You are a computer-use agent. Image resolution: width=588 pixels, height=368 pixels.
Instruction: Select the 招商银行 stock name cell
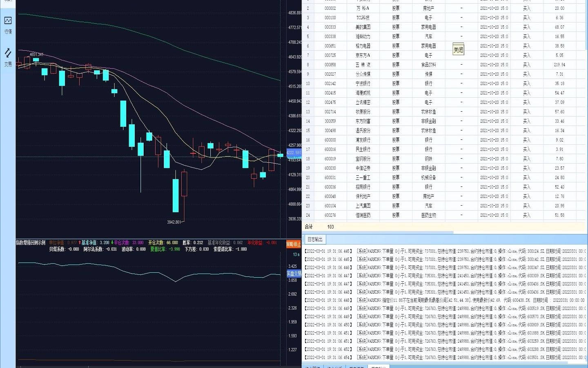363,187
